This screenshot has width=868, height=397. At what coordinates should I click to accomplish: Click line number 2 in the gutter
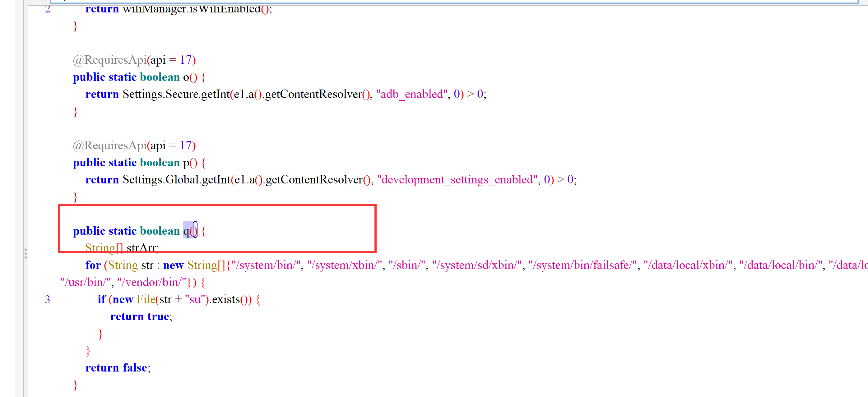[x=48, y=9]
